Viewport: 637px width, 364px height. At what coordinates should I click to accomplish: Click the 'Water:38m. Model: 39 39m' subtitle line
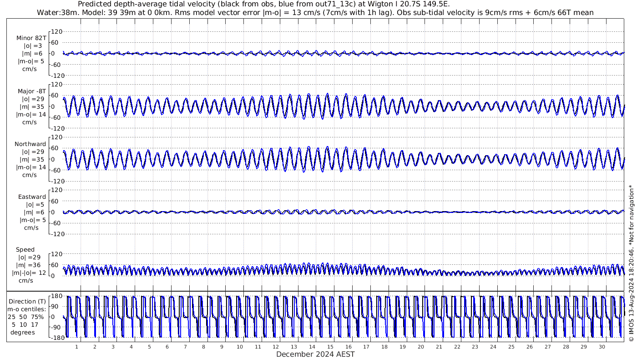coord(315,12)
